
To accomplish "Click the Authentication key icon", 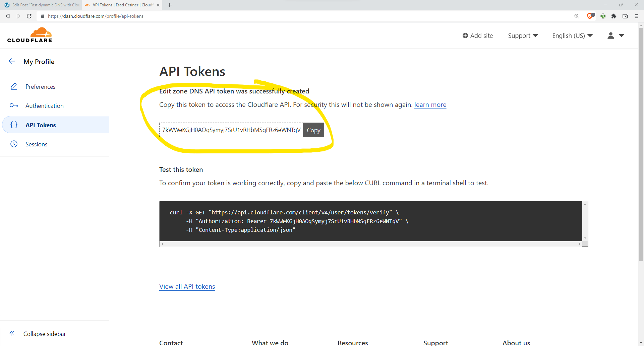I will coord(14,106).
